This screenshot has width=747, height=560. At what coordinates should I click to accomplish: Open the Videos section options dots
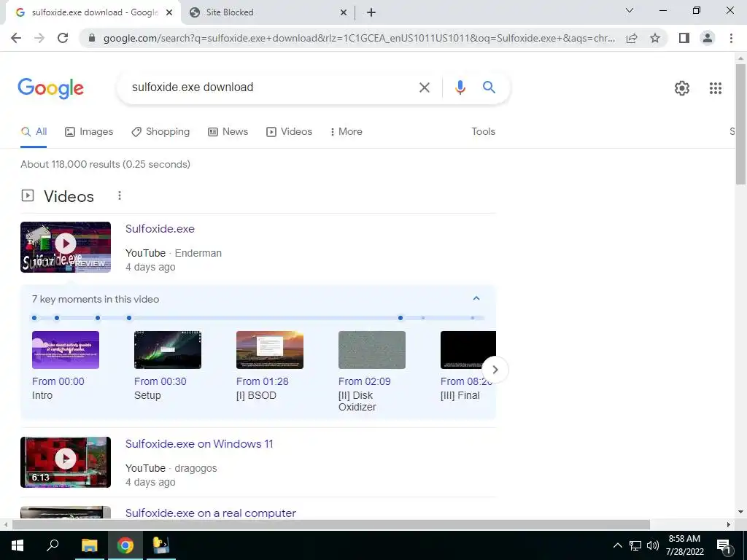pyautogui.click(x=120, y=195)
